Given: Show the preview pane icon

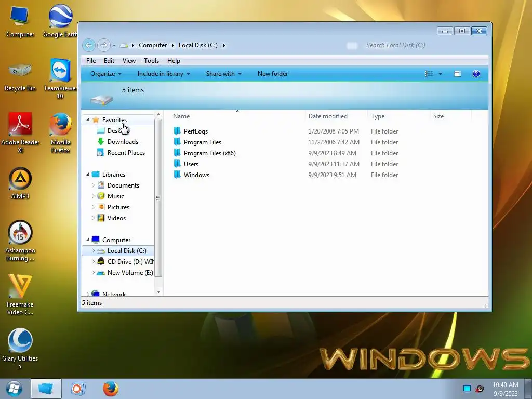Looking at the screenshot, I should (458, 74).
